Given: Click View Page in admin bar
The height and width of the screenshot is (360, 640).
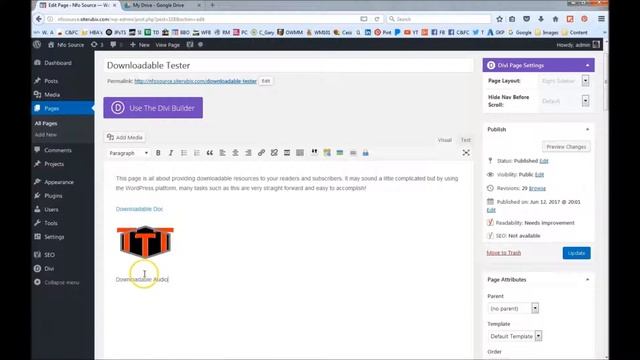Looking at the screenshot, I should coord(167,44).
